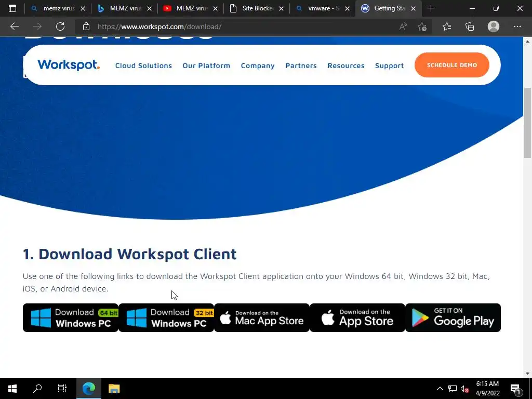Open the Our Platform menu

pyautogui.click(x=206, y=65)
